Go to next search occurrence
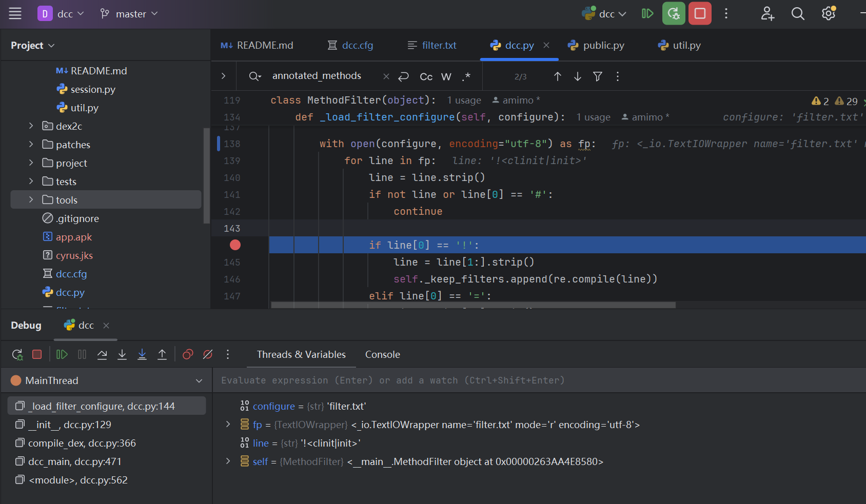 578,76
